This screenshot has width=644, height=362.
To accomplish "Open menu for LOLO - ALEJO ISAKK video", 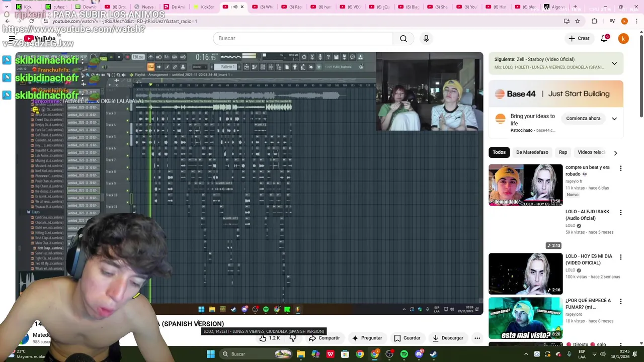I will 620,213.
